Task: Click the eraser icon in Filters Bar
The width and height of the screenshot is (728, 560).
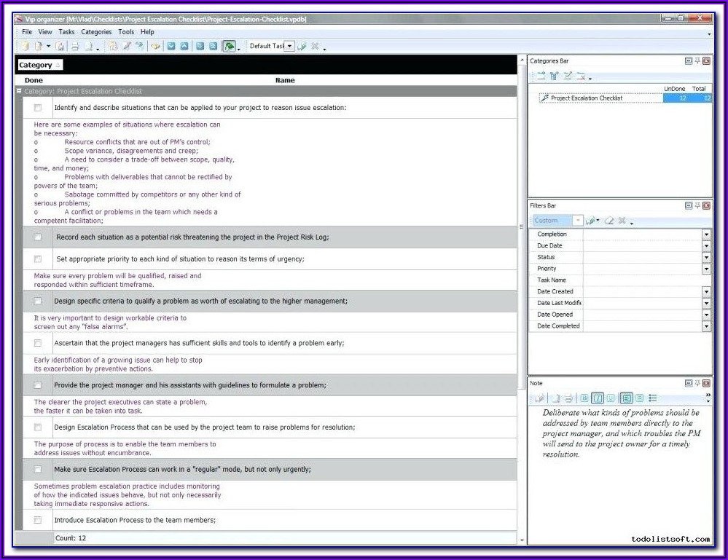Action: pyautogui.click(x=608, y=221)
